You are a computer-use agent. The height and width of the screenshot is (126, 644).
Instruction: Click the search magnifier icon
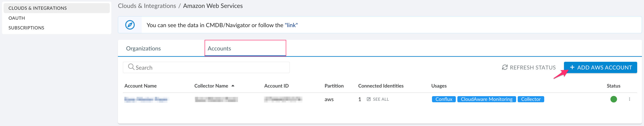pyautogui.click(x=131, y=67)
